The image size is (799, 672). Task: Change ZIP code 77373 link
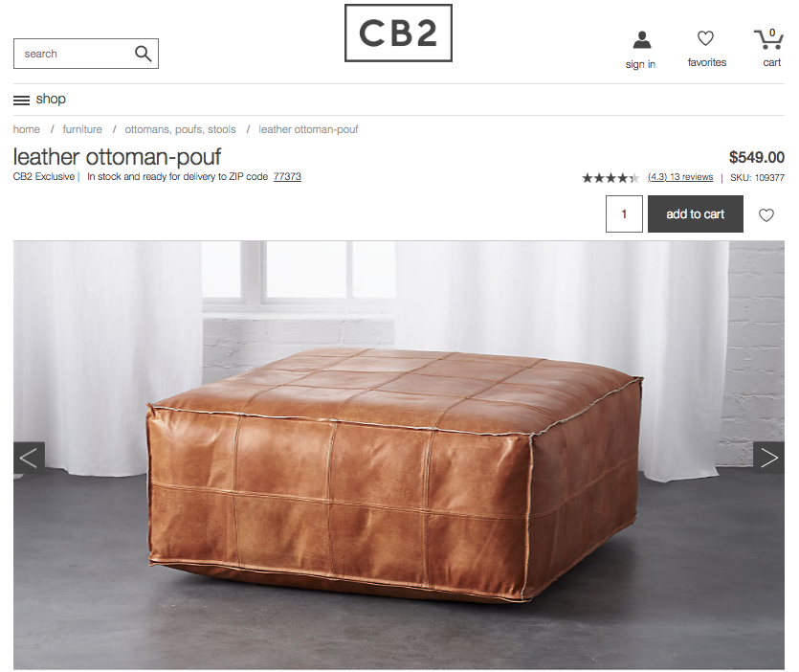point(287,176)
